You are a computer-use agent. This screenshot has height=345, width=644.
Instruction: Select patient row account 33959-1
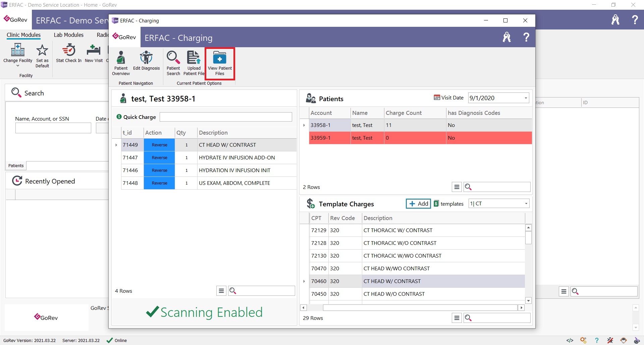point(420,138)
